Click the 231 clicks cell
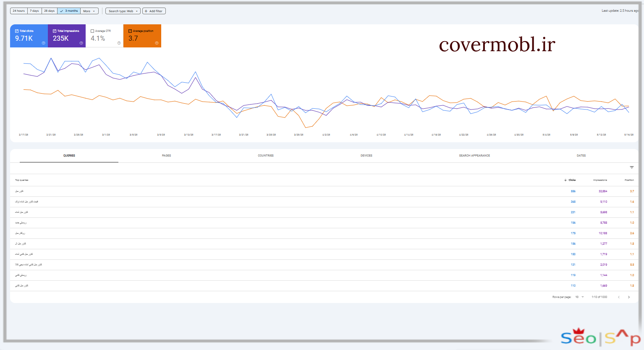The height and width of the screenshot is (350, 644). [573, 212]
